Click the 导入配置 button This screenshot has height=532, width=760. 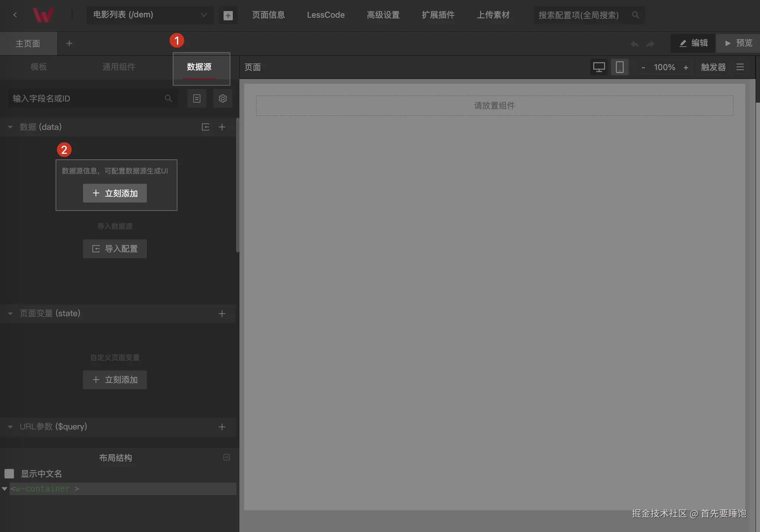click(115, 249)
